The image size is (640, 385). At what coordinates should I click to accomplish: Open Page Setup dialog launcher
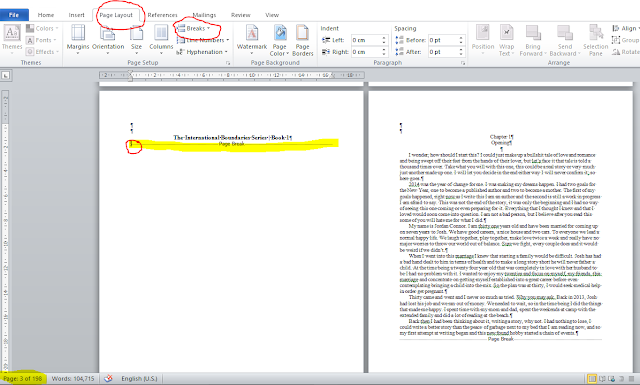click(228, 63)
